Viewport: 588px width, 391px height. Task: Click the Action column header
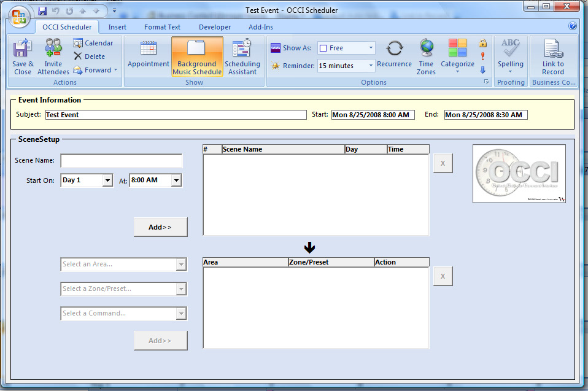click(401, 262)
